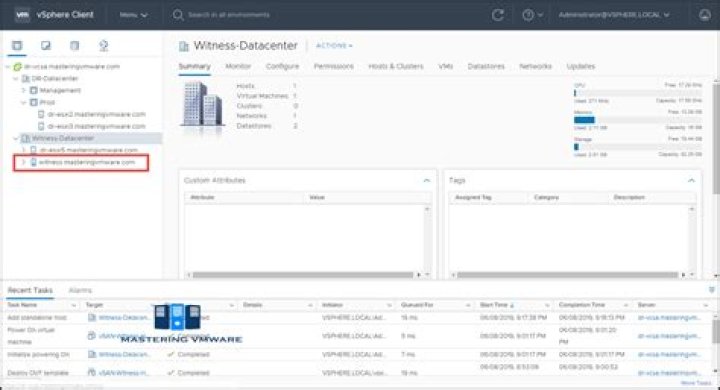Switch to Storage inventory view

[74, 45]
